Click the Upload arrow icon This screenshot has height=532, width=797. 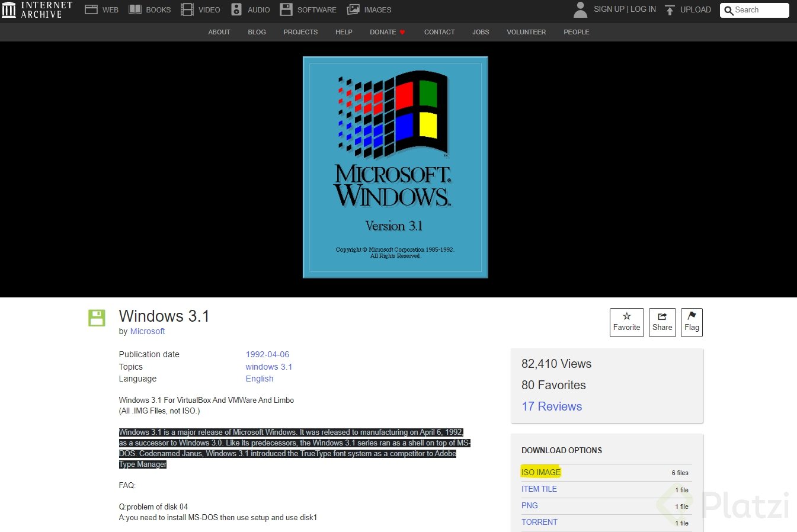(x=670, y=9)
